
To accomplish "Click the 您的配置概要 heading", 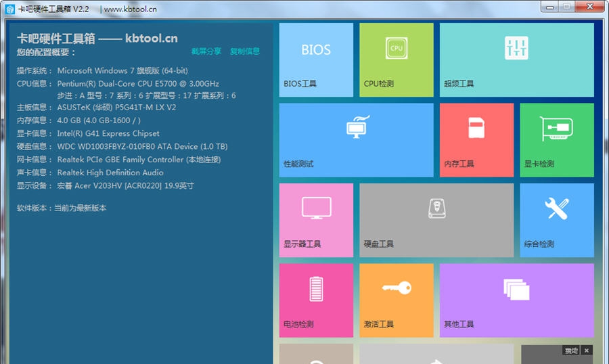I will point(46,52).
